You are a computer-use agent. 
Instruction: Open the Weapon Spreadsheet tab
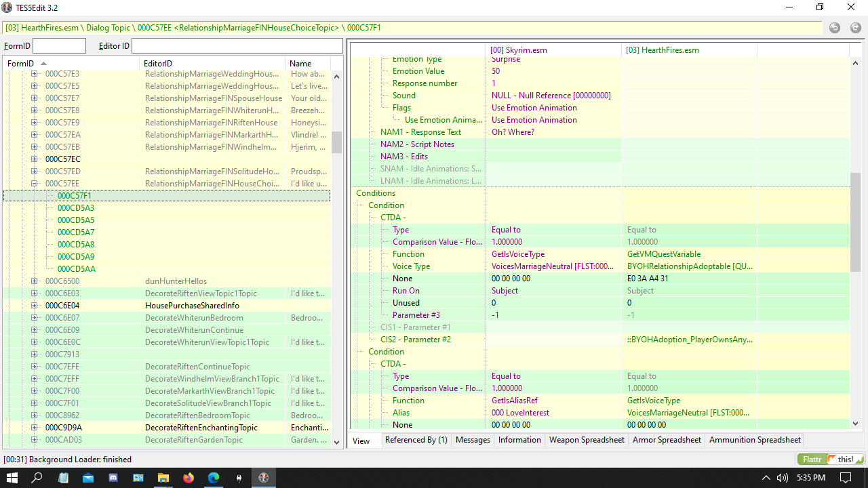pyautogui.click(x=586, y=440)
